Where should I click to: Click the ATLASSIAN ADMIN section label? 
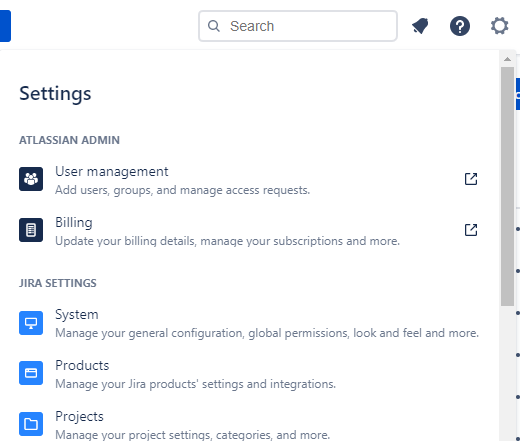(x=69, y=140)
